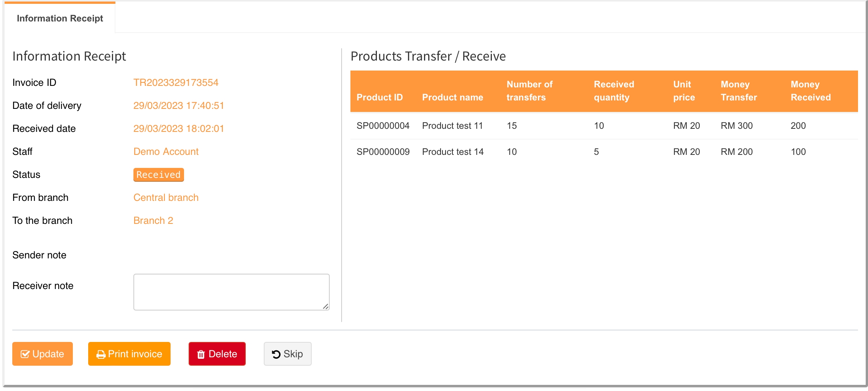The width and height of the screenshot is (868, 391).
Task: Click the Product ID column header
Action: pyautogui.click(x=379, y=97)
